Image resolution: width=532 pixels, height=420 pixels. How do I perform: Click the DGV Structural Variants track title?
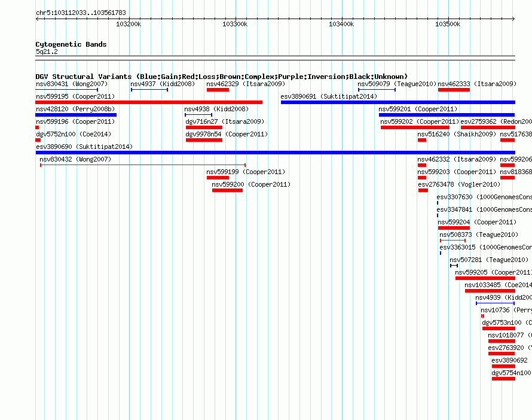(x=222, y=77)
